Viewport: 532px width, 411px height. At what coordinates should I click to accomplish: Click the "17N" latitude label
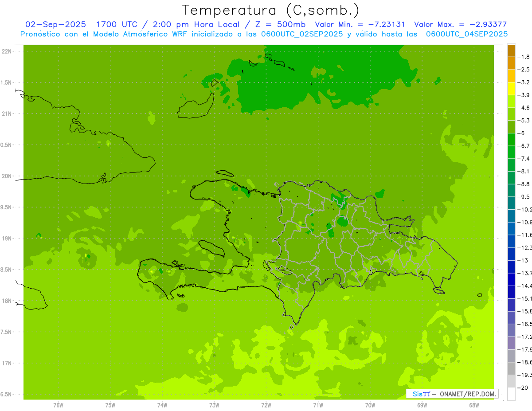point(7,363)
